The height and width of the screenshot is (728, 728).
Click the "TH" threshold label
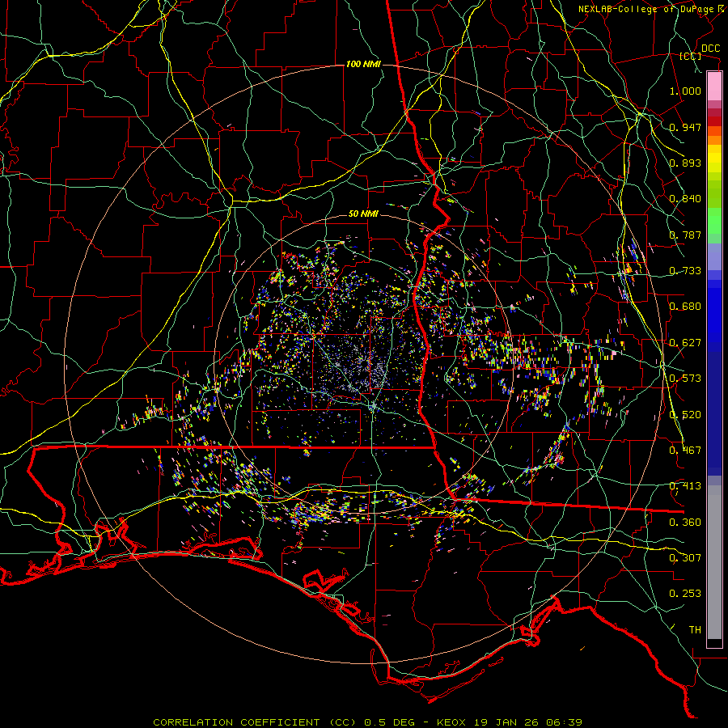pos(695,630)
